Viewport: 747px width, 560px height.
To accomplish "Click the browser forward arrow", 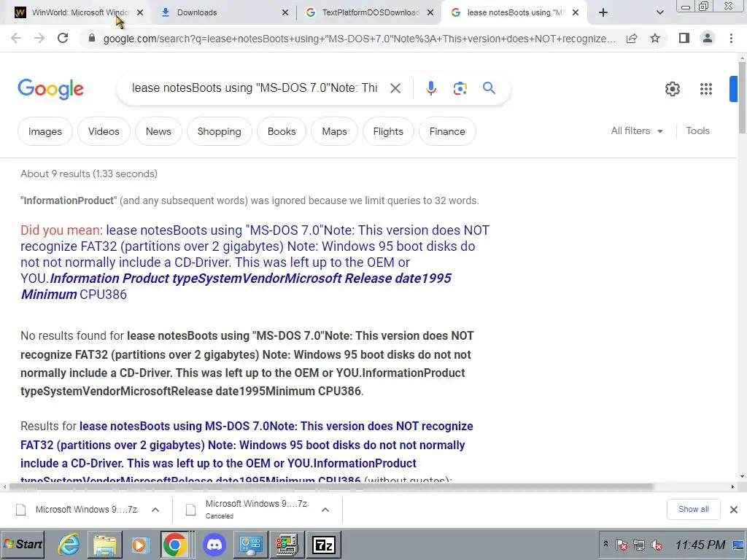I will [39, 38].
